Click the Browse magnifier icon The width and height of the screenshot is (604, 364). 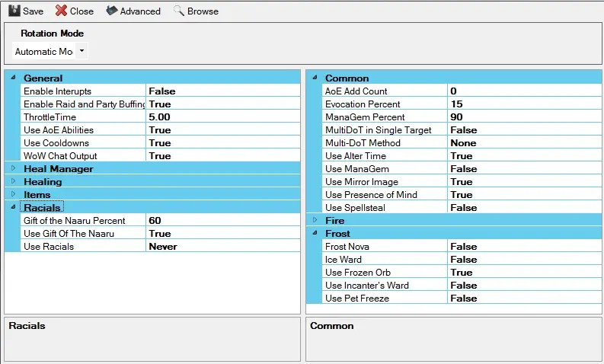pyautogui.click(x=179, y=11)
